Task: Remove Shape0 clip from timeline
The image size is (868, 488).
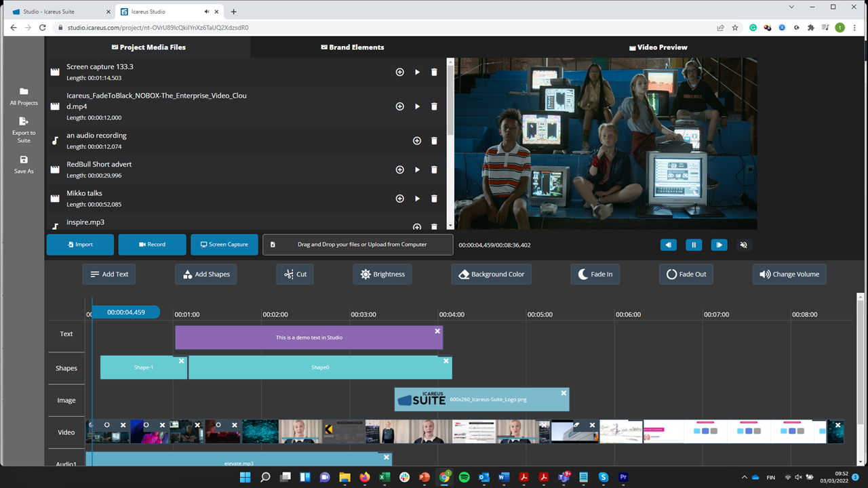Action: tap(446, 361)
